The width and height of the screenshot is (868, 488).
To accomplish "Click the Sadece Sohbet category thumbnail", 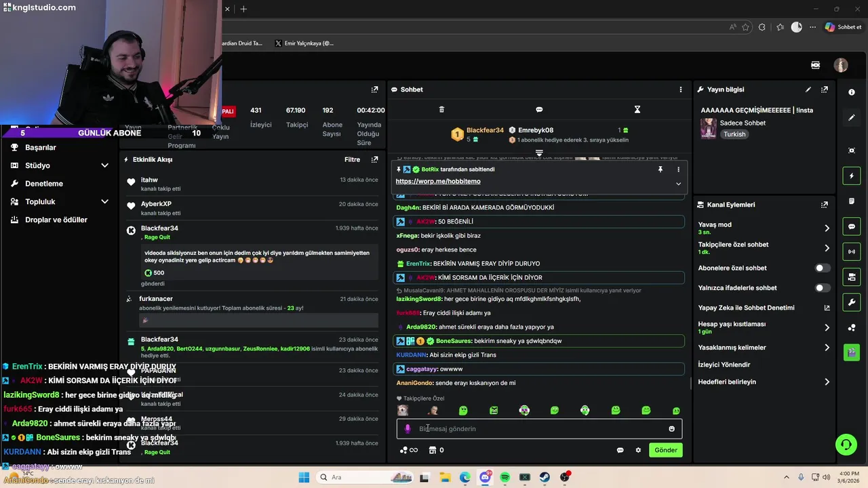I will click(709, 129).
